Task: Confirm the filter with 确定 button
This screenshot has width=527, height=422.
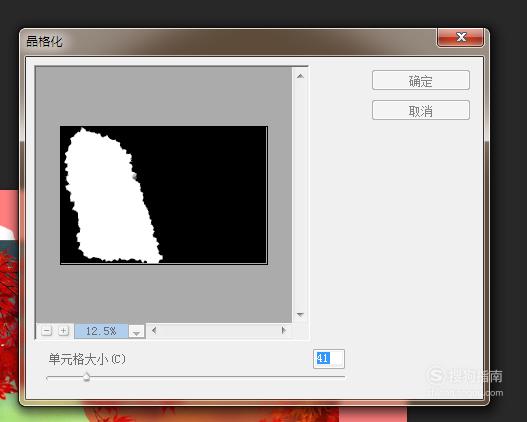Action: [x=421, y=80]
